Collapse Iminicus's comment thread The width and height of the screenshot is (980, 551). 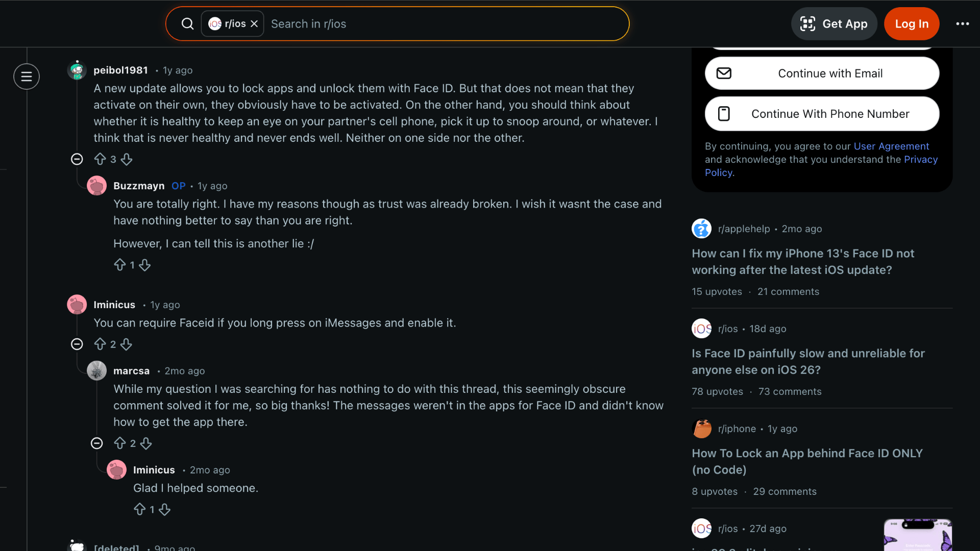(77, 344)
